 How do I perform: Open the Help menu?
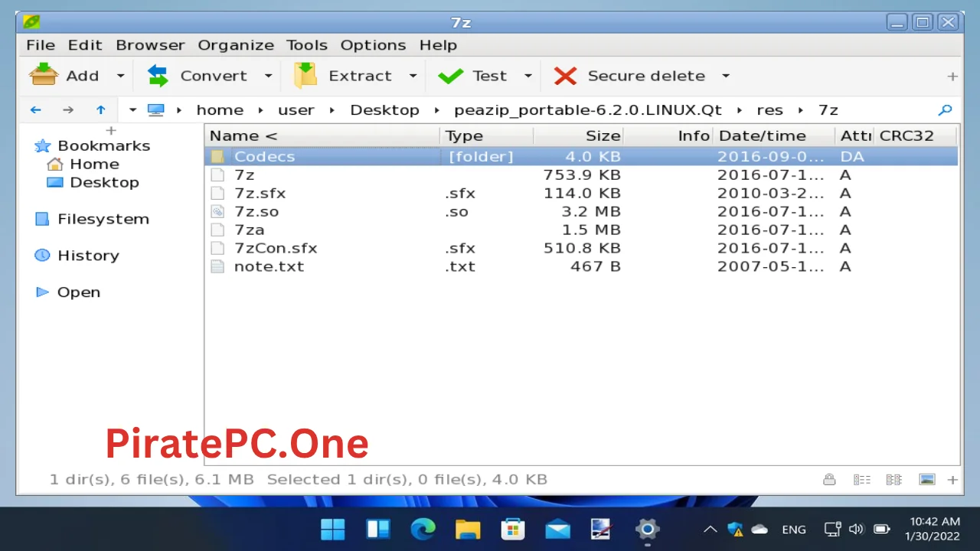tap(438, 45)
